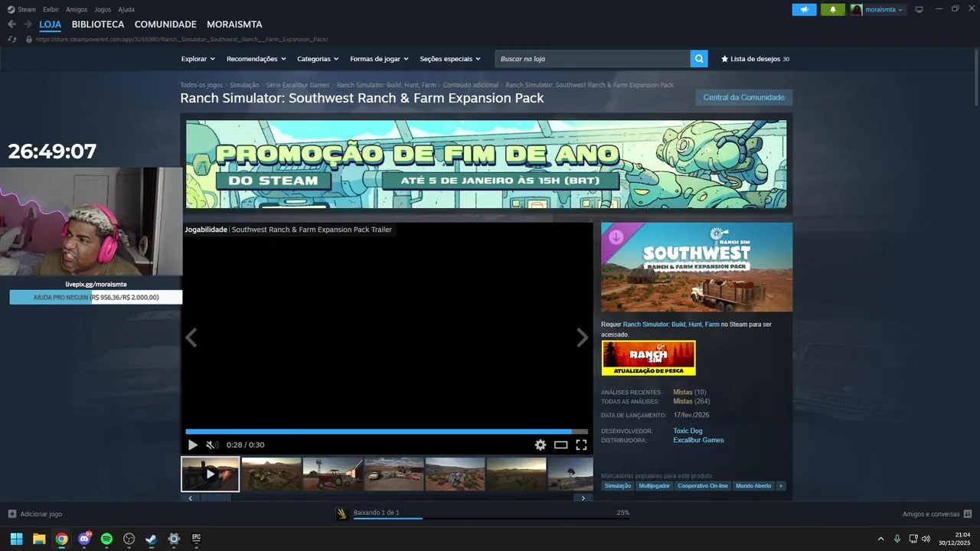Go forward with the navigation arrow
Image resolution: width=980 pixels, height=551 pixels.
tap(28, 24)
